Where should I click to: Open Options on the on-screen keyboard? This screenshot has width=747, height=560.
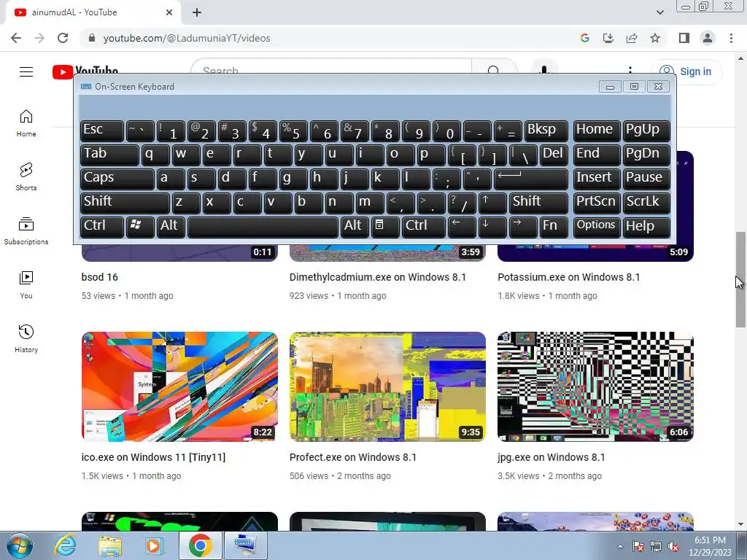click(x=597, y=226)
